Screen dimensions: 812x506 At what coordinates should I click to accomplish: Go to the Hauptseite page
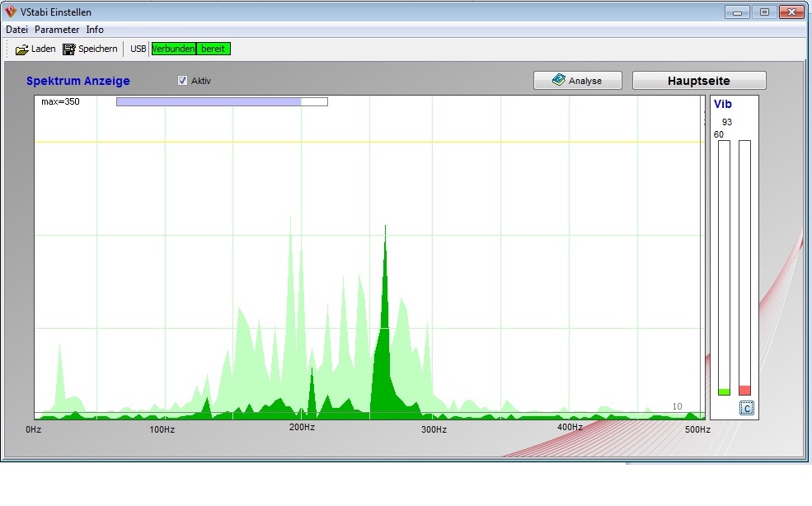698,81
